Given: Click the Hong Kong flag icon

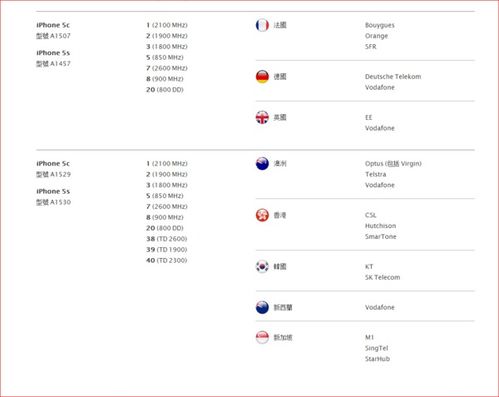Looking at the screenshot, I should (262, 215).
